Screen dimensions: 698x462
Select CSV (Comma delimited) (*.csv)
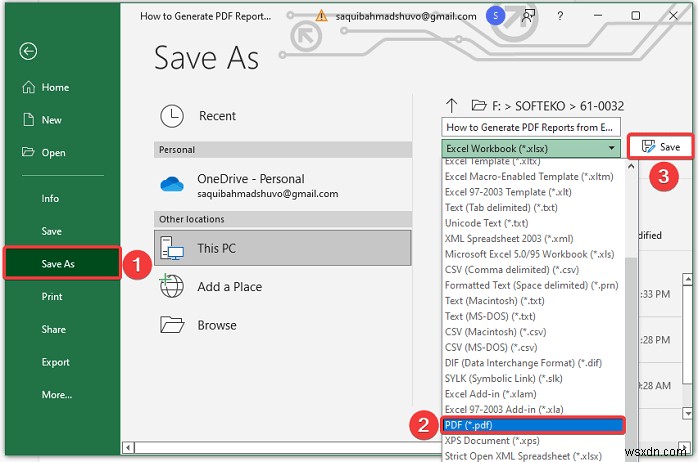[x=511, y=270]
